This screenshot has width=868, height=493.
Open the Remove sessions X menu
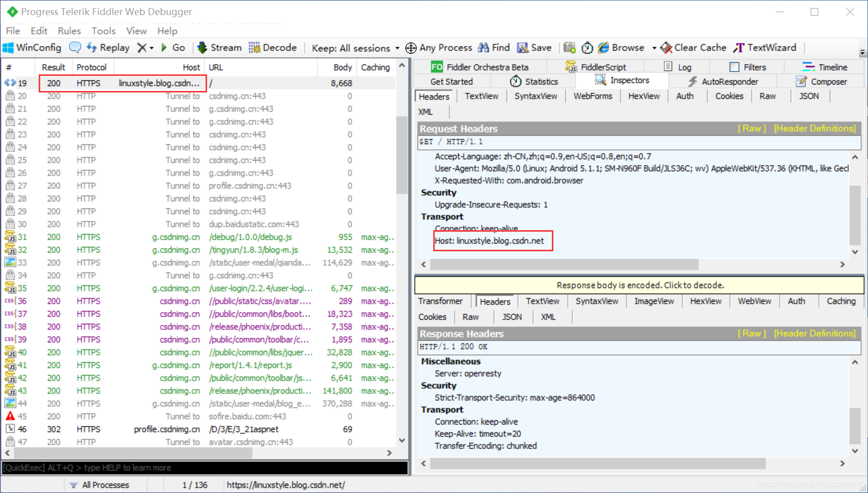[145, 48]
